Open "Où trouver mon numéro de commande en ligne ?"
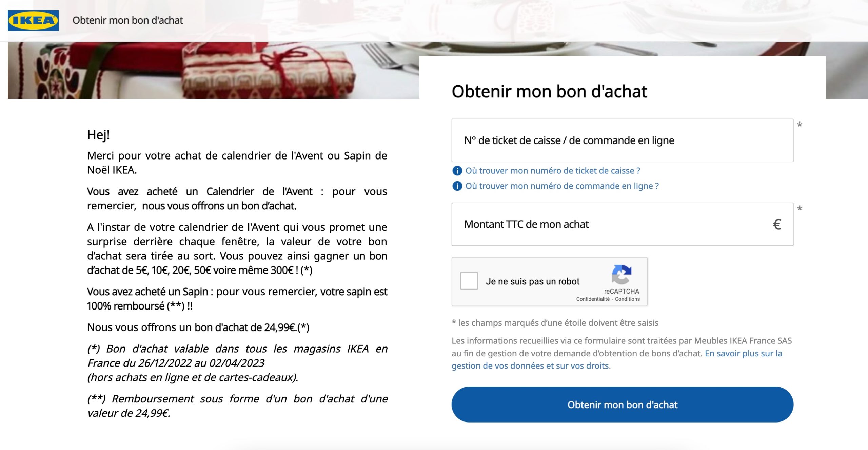Screen dimensions: 868x450 point(562,186)
